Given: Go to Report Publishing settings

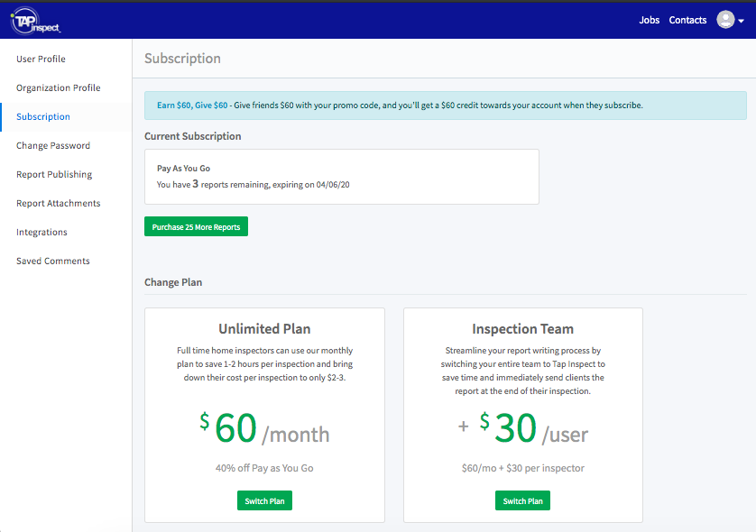Looking at the screenshot, I should [54, 174].
